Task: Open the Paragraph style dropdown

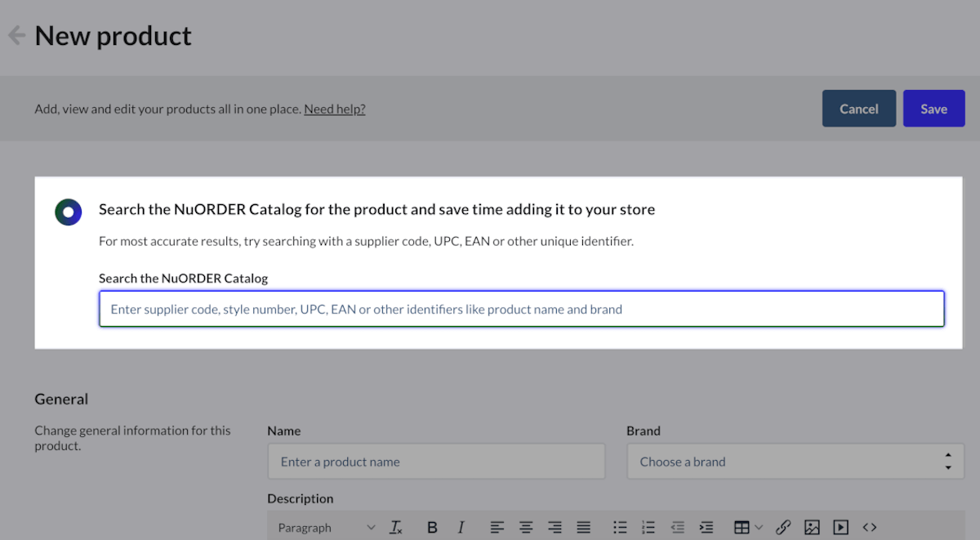Action: pyautogui.click(x=326, y=528)
